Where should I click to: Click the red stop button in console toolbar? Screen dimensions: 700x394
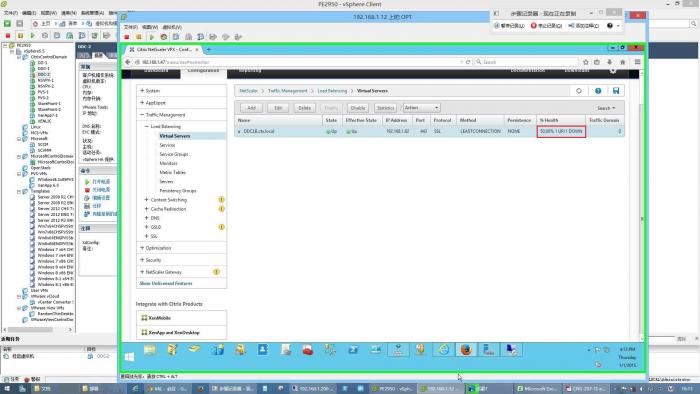coord(127,37)
